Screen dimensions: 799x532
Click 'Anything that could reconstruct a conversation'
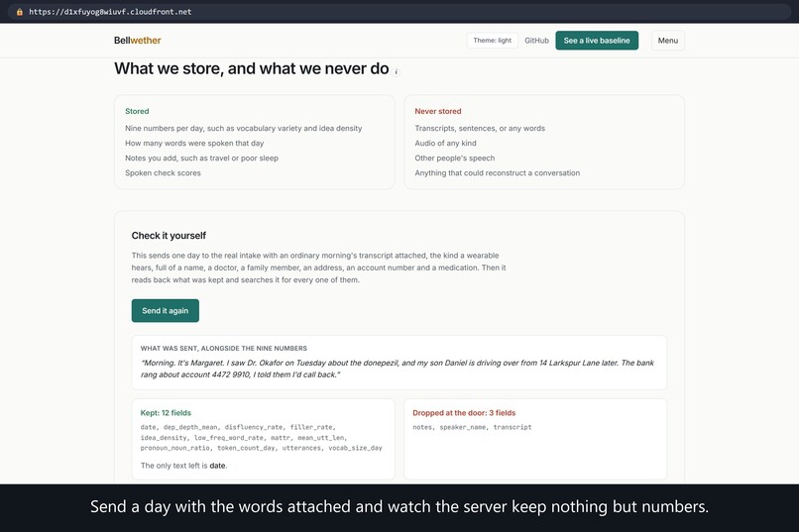pyautogui.click(x=497, y=172)
